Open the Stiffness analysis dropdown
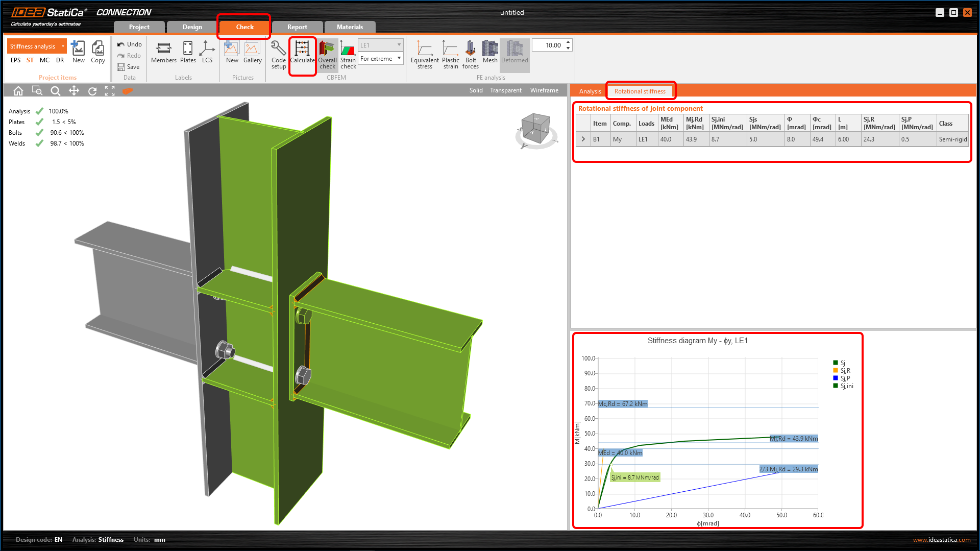 (x=63, y=46)
